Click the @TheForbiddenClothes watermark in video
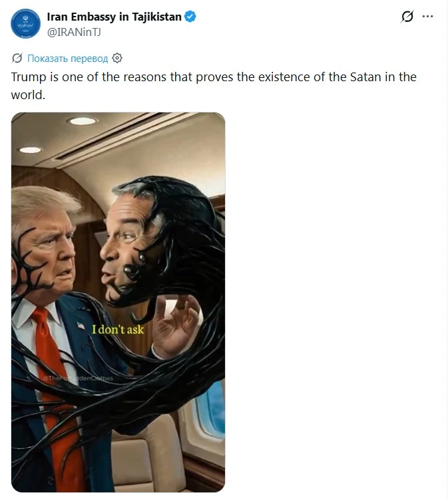The height and width of the screenshot is (499, 448). pyautogui.click(x=78, y=379)
